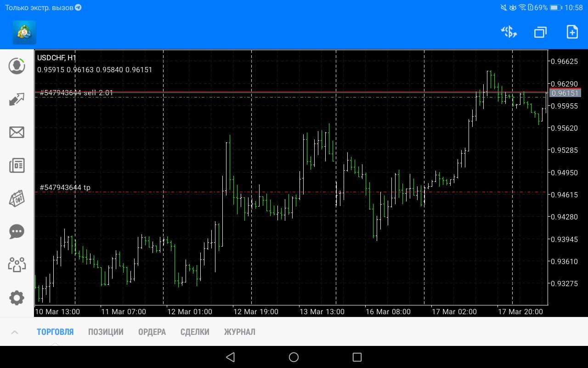Screen dimensions: 588x368
Task: Tap the 16 Mar 08:00 time label
Action: 388,311
